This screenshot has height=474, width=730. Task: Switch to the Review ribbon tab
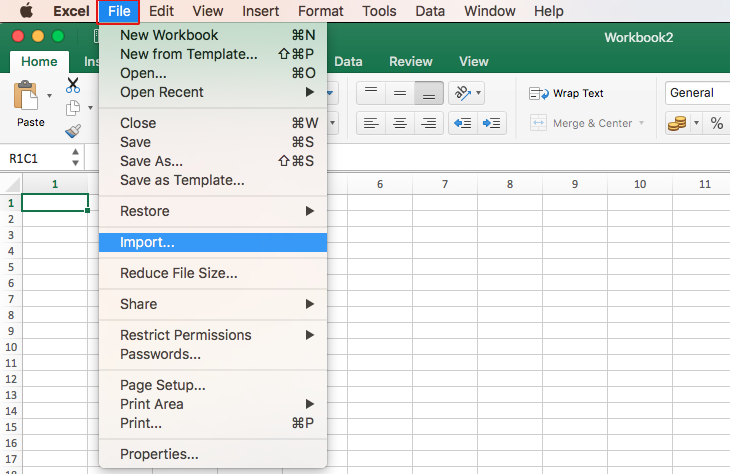click(x=411, y=61)
